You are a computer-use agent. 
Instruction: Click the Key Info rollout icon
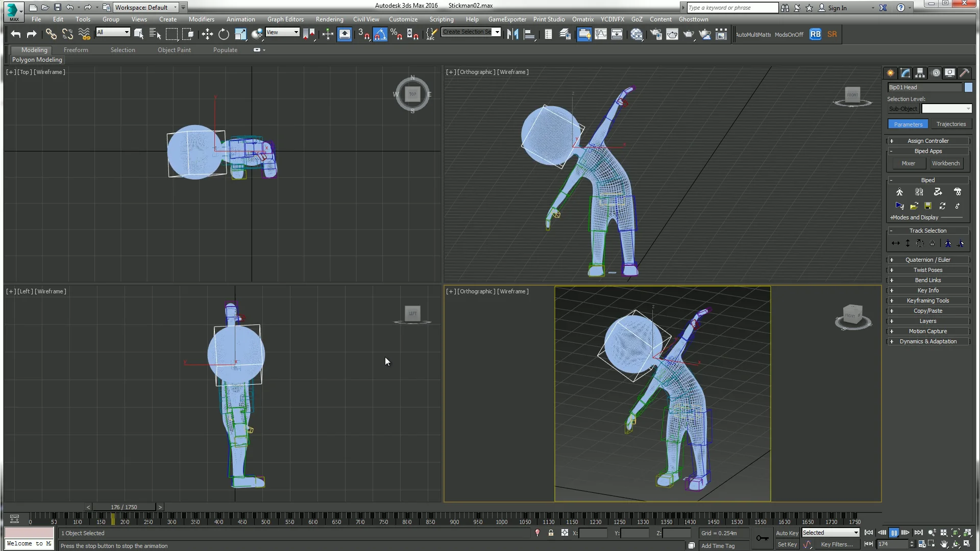pyautogui.click(x=892, y=290)
